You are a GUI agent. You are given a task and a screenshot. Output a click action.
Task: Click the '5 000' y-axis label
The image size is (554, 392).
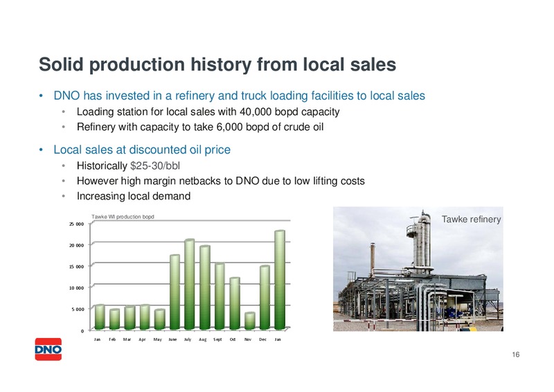tap(78, 310)
